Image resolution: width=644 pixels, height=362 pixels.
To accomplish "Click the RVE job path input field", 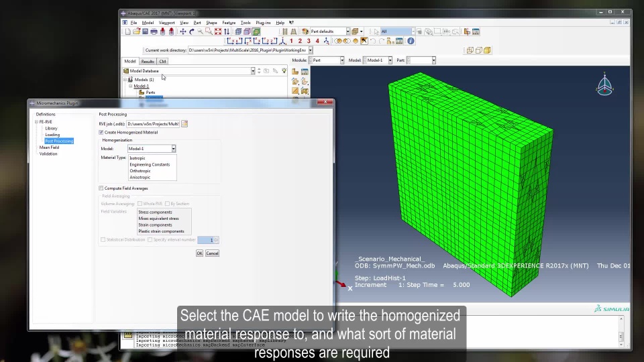I will pos(153,124).
